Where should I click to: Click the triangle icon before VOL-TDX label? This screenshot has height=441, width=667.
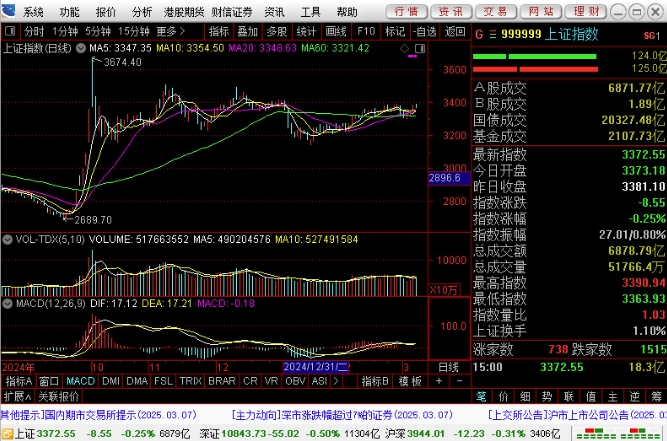click(7, 240)
